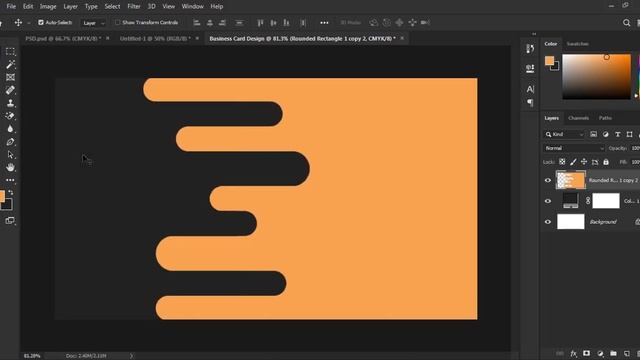Switch to the Paths tab
The height and width of the screenshot is (360, 640).
[x=605, y=118]
